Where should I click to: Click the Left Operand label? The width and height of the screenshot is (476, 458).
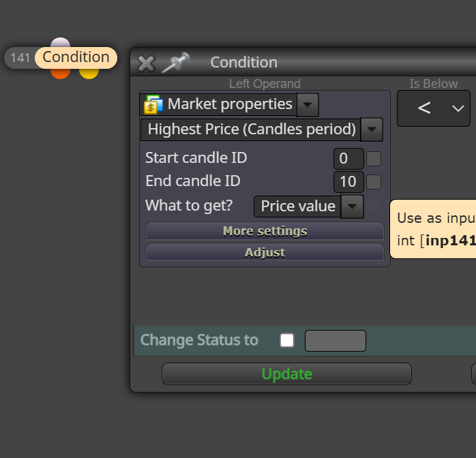pyautogui.click(x=265, y=84)
